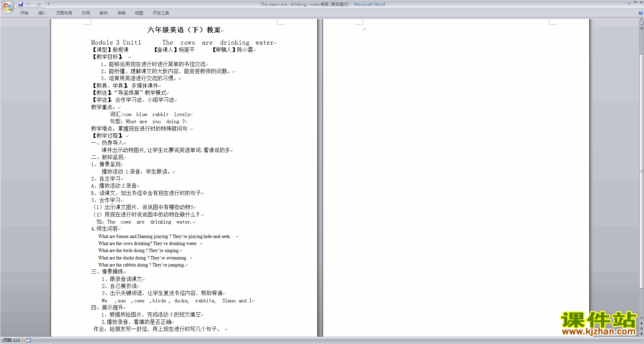Screen dimensions: 644x344
Task: Click the text 【备课人】杨丽平
Action: tap(174, 50)
